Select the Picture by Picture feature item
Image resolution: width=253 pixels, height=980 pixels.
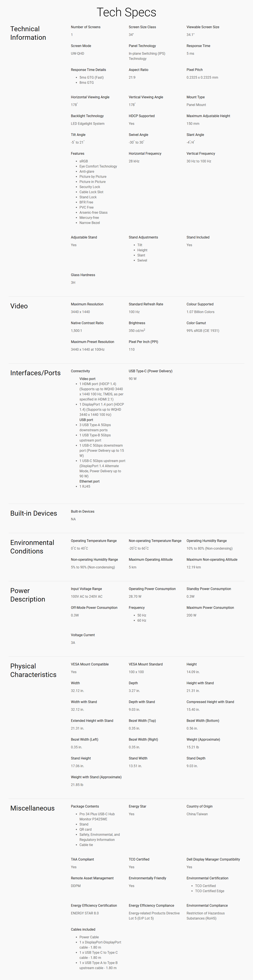coord(93,177)
